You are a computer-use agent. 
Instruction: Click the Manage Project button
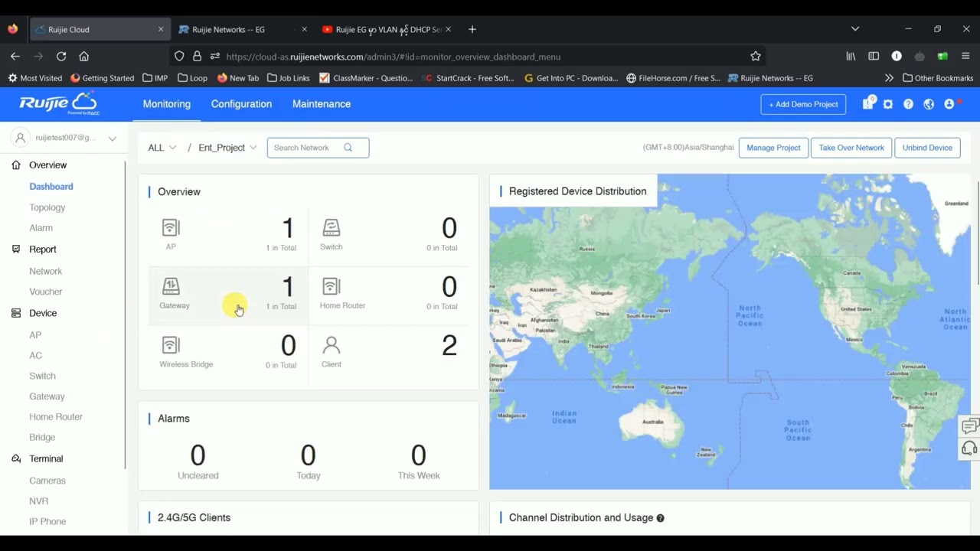pos(773,148)
